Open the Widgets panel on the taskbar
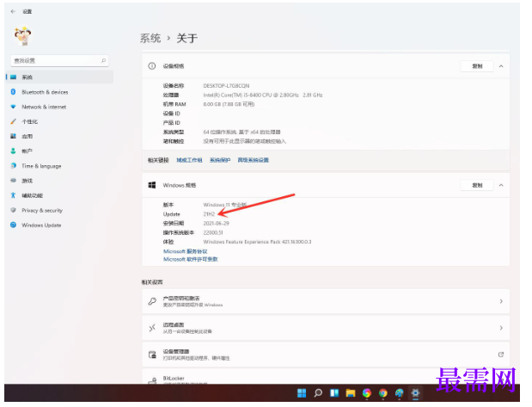Image resolution: width=532 pixels, height=407 pixels. coord(334,393)
